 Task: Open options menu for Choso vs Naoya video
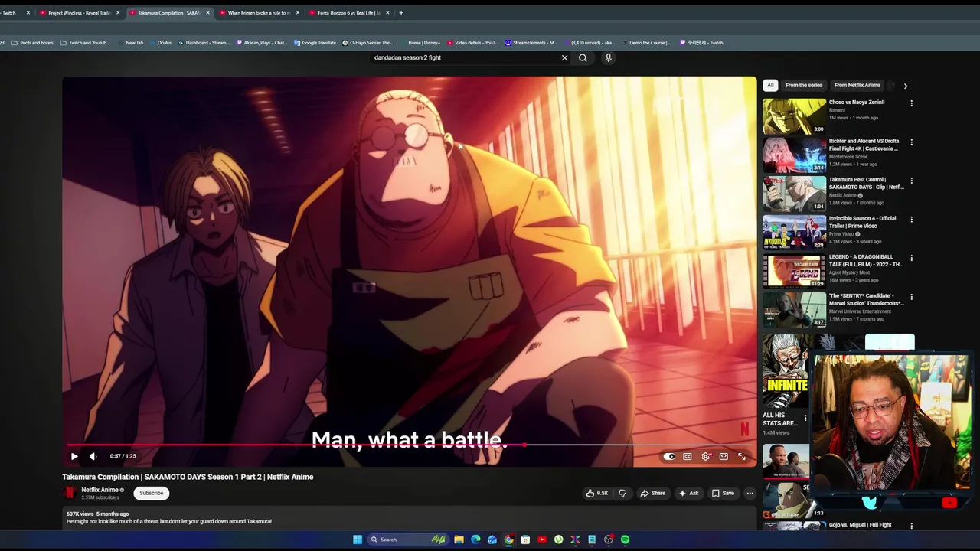pyautogui.click(x=911, y=103)
